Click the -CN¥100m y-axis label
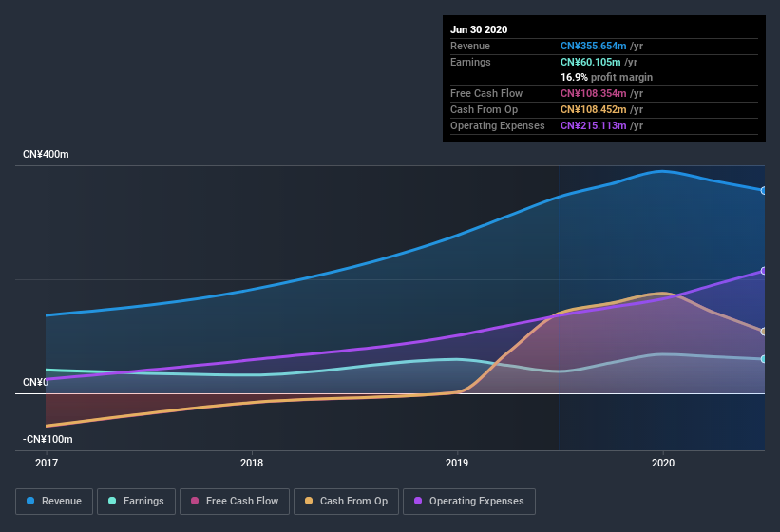Image resolution: width=780 pixels, height=532 pixels. point(48,439)
